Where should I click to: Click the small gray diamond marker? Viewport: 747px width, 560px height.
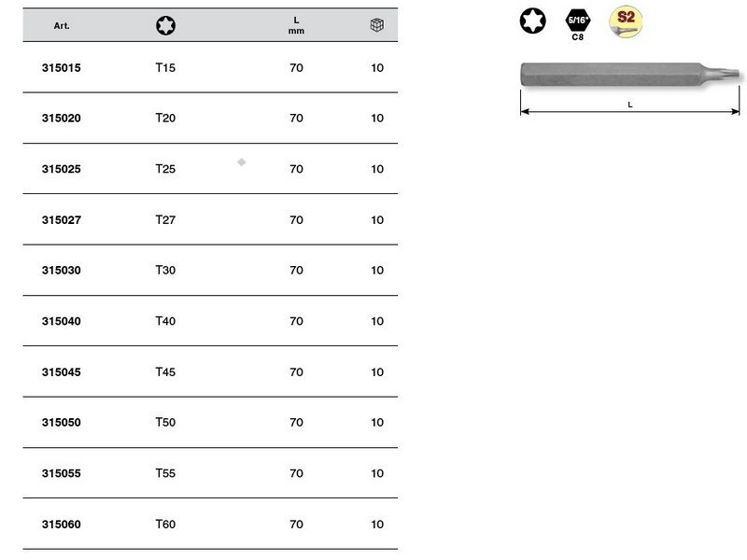click(x=242, y=162)
